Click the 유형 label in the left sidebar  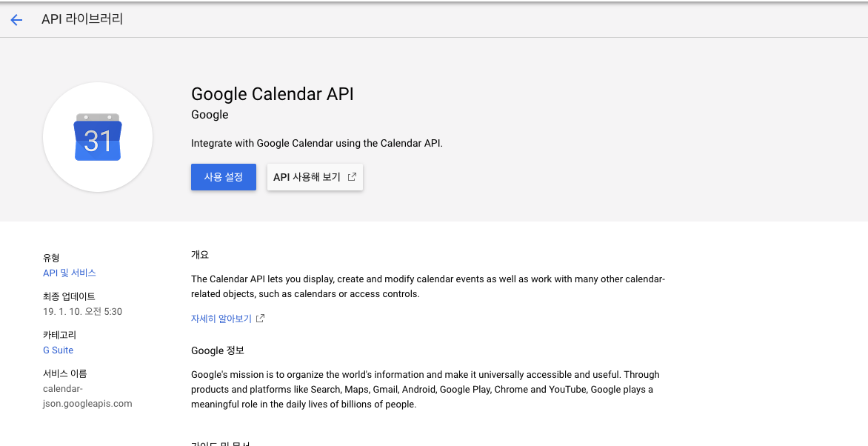[x=50, y=258]
